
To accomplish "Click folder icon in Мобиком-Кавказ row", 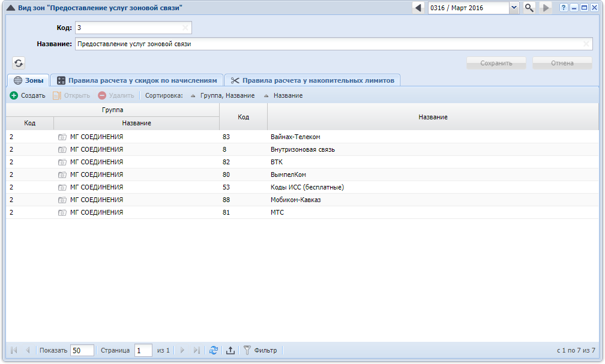I will [x=62, y=200].
